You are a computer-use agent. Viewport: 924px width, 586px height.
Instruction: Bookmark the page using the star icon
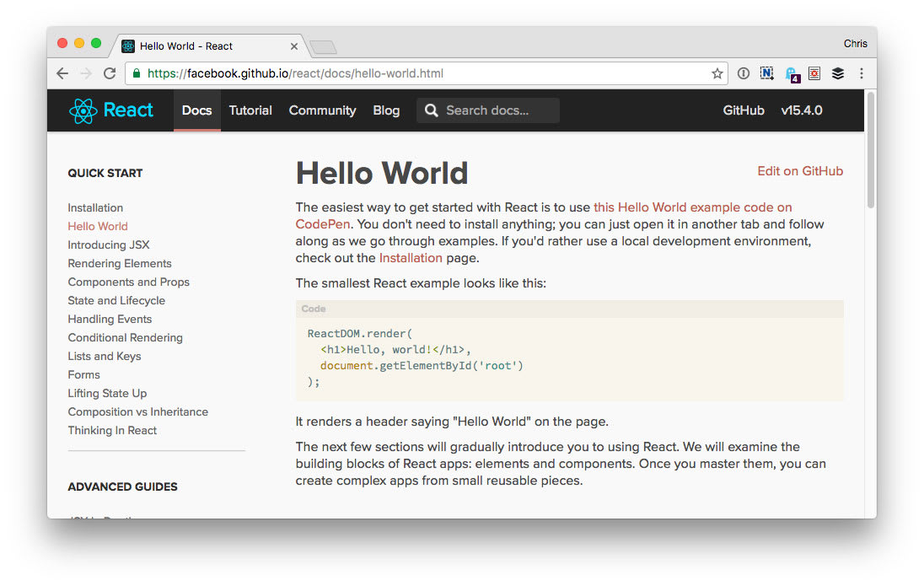[x=717, y=73]
